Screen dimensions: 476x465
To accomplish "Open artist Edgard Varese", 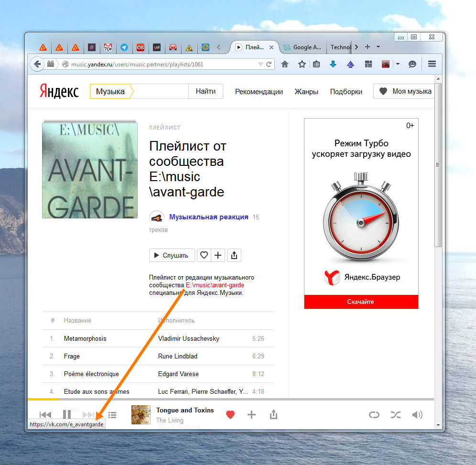I will click(179, 374).
